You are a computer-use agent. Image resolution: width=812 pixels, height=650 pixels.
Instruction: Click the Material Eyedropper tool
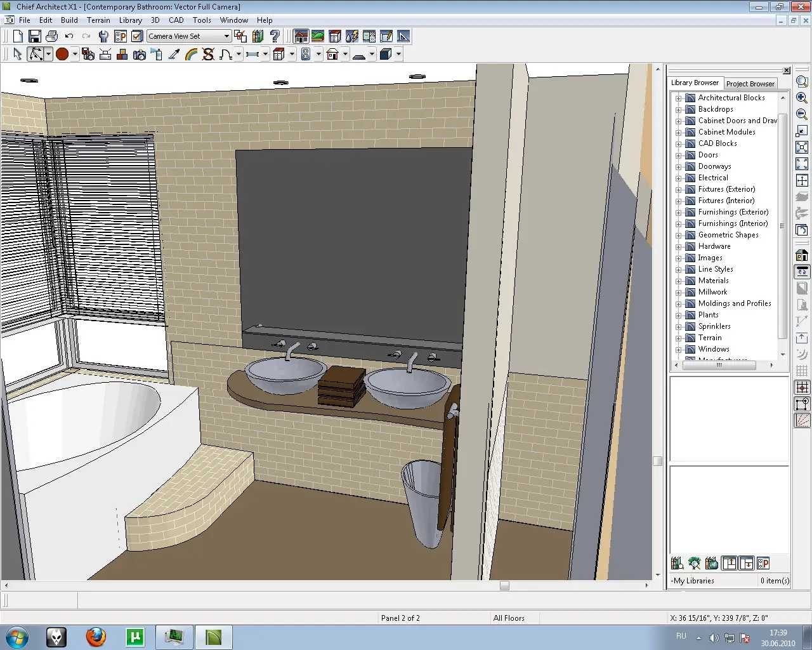coord(174,55)
